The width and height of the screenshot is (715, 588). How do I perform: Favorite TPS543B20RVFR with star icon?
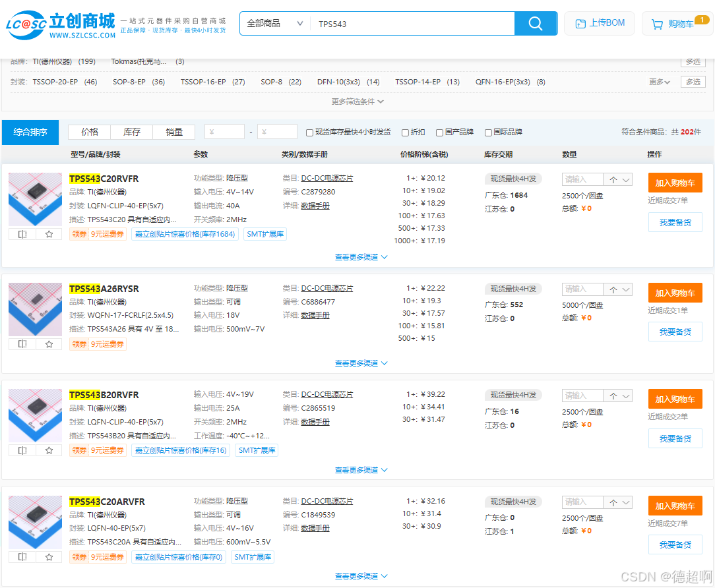click(49, 450)
